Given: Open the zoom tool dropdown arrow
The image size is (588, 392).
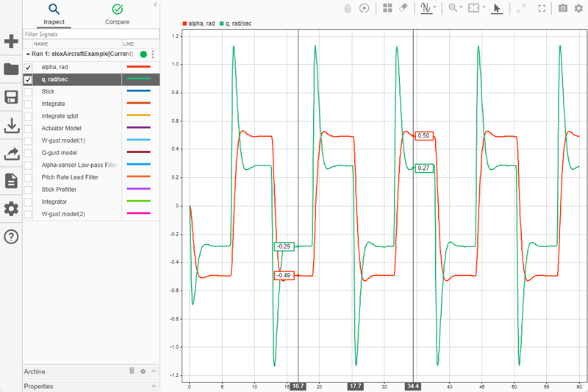Looking at the screenshot, I should pos(461,7).
